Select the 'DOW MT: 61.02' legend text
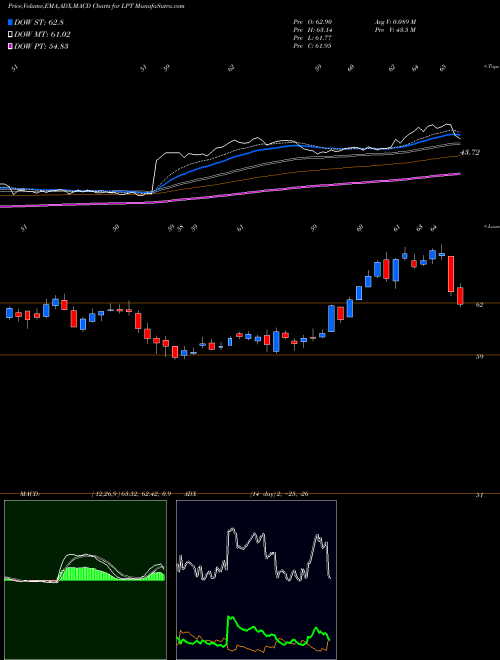This screenshot has height=660, width=500. pyautogui.click(x=42, y=35)
